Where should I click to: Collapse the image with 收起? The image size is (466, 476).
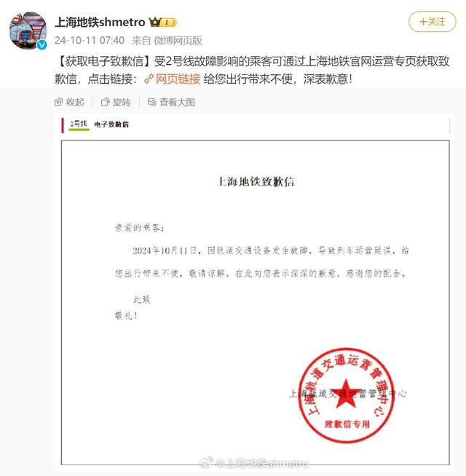click(x=70, y=103)
